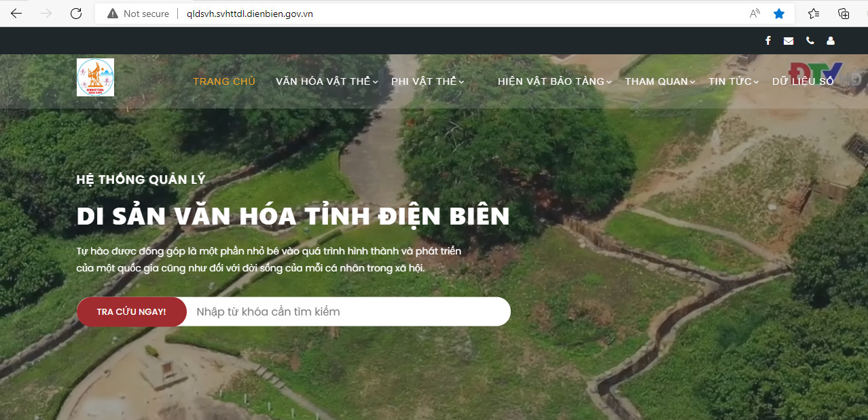The image size is (868, 420).
Task: Go back using the browser back arrow
Action: click(16, 14)
